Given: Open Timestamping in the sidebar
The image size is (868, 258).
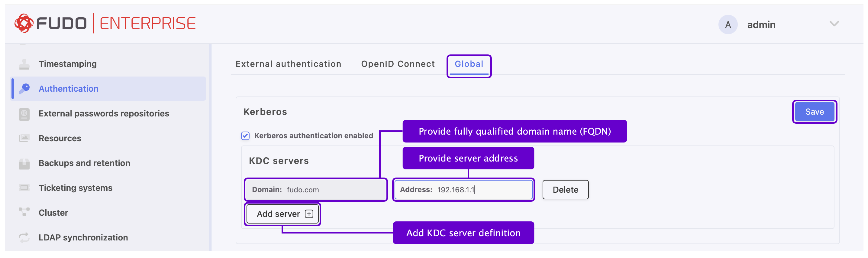Looking at the screenshot, I should click(108, 64).
